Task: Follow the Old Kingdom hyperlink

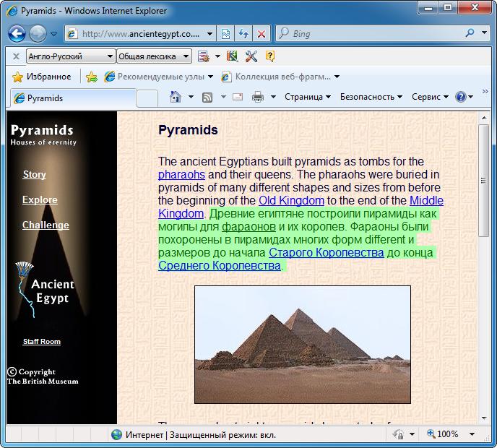Action: (291, 200)
